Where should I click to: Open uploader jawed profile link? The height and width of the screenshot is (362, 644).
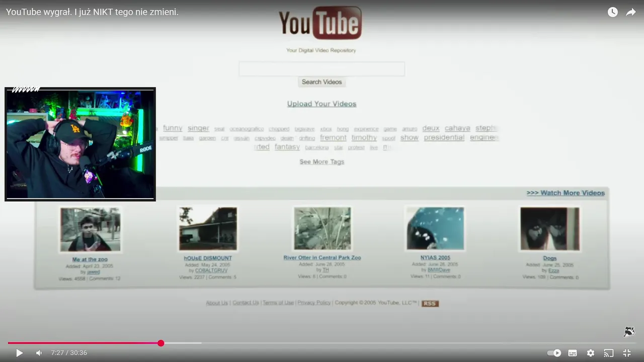(x=93, y=272)
